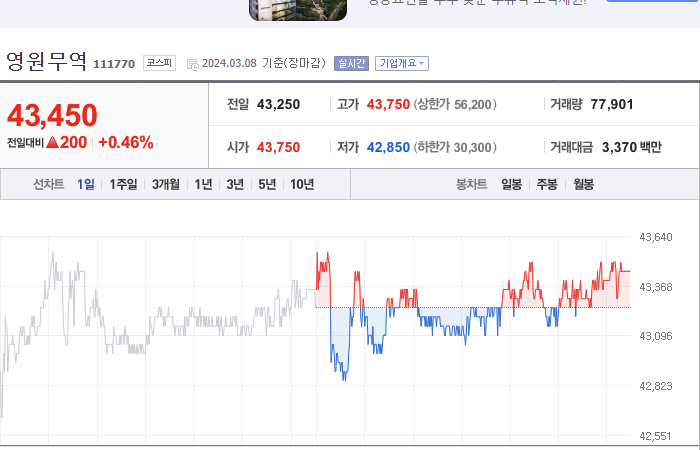Image resolution: width=700 pixels, height=450 pixels.
Task: Click the 거래량 value 77,901
Action: tap(612, 104)
